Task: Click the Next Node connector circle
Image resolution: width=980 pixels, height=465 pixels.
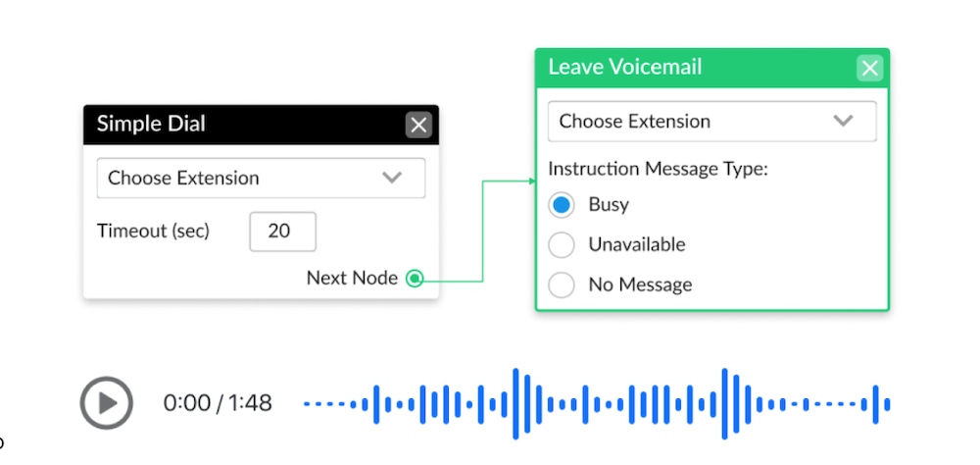Action: point(414,278)
